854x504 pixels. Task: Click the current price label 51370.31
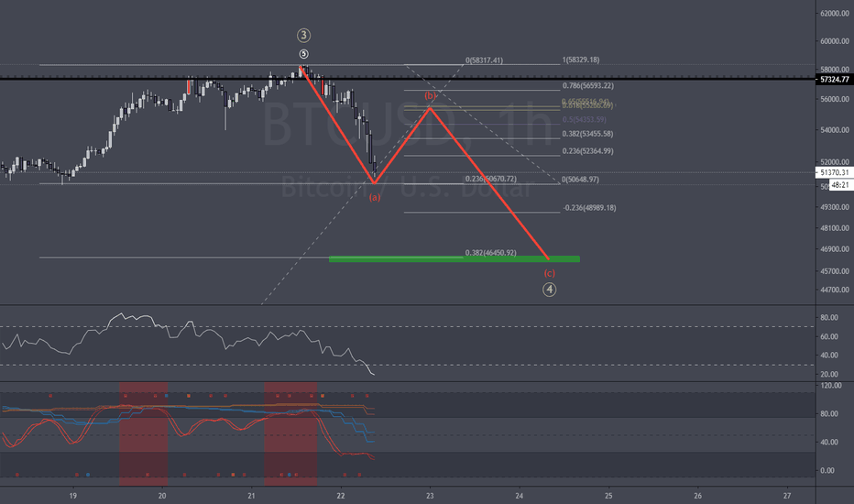pos(835,172)
